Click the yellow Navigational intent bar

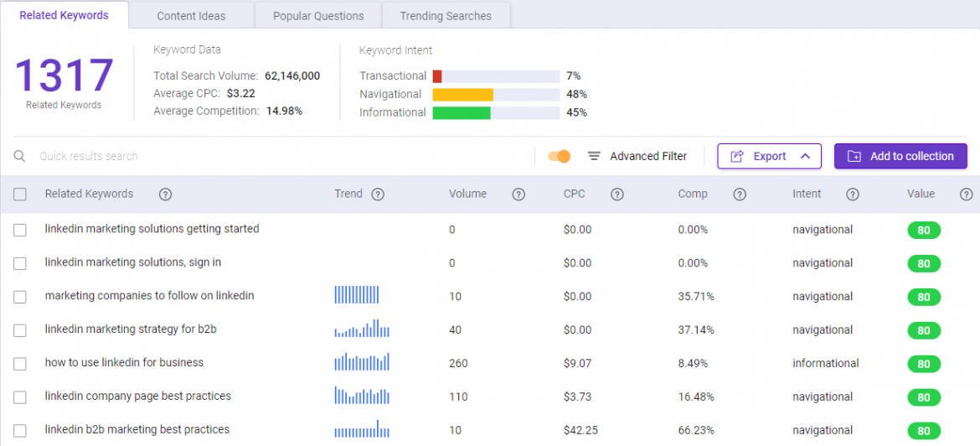pos(462,95)
